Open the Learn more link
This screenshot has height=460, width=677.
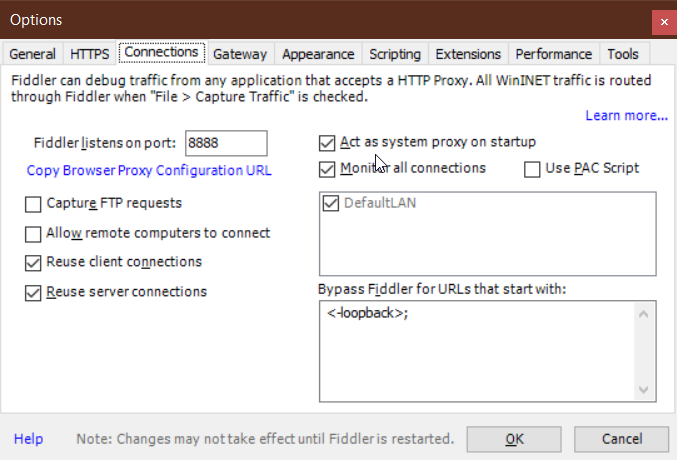point(626,116)
